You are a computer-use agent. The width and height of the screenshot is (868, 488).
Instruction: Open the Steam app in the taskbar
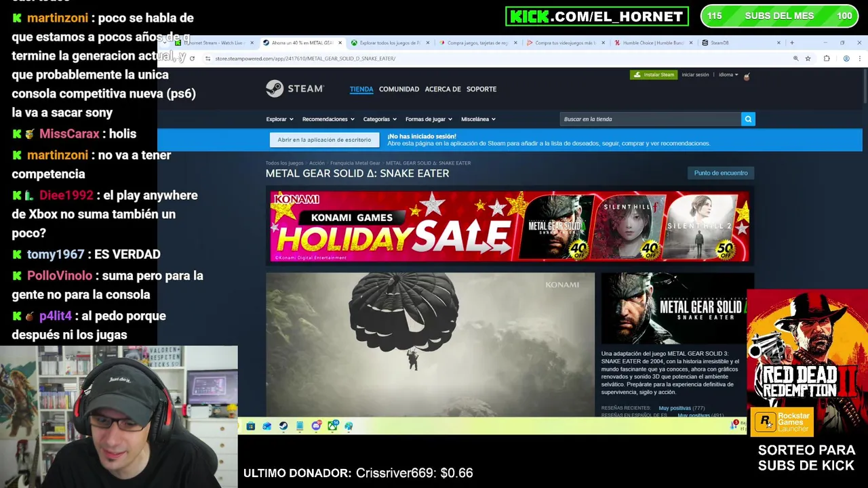tap(283, 426)
